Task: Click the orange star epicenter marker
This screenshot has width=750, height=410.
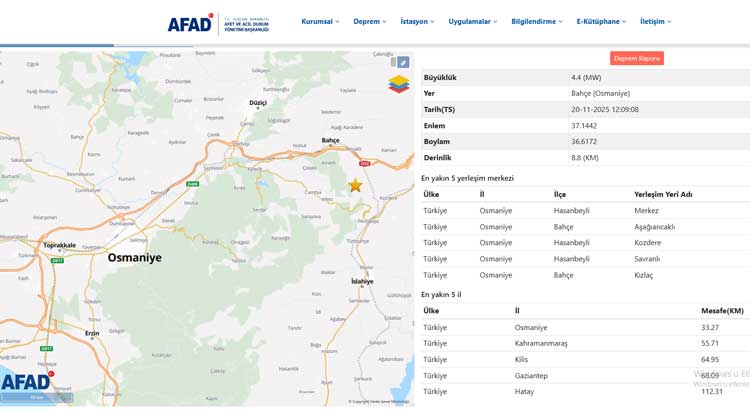Action: [355, 185]
